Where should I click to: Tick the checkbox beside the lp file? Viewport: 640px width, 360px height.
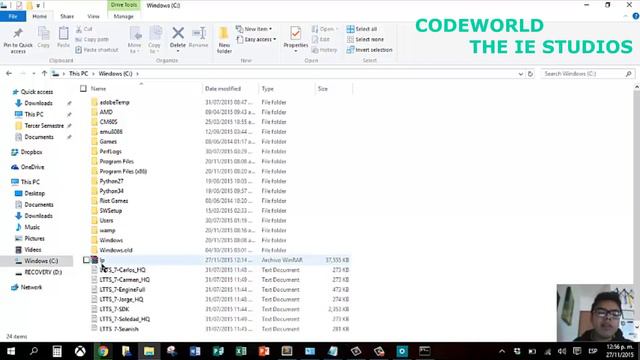click(86, 260)
